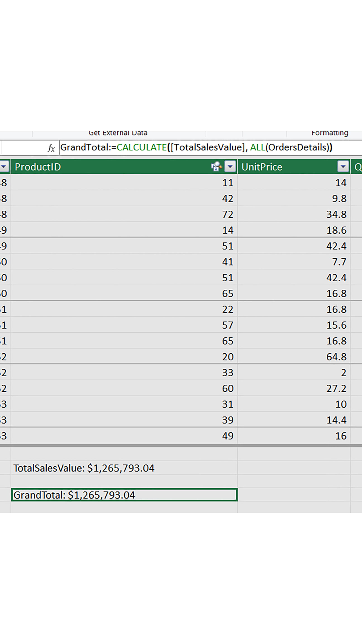
Task: Open the ProductID column filter dropdown
Action: pyautogui.click(x=230, y=166)
